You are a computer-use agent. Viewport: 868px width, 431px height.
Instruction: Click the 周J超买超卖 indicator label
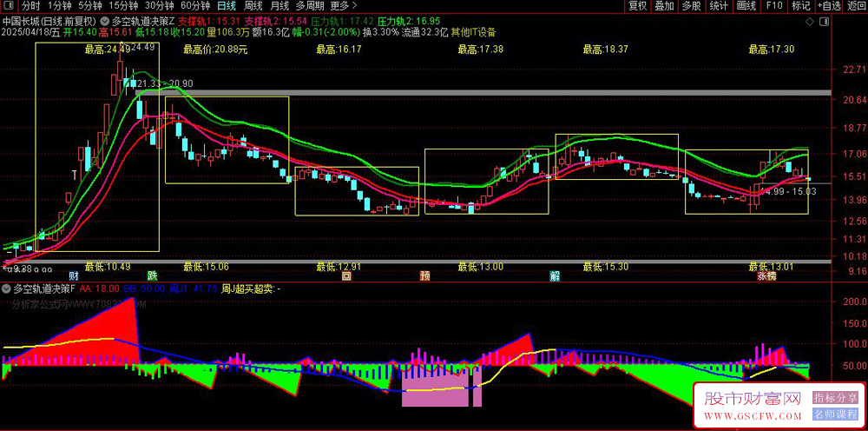pyautogui.click(x=252, y=288)
